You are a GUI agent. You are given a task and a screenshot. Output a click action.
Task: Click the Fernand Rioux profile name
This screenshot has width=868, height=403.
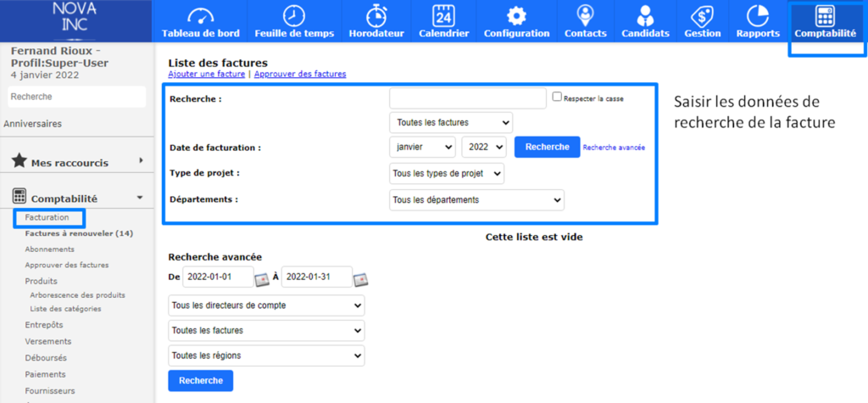tap(60, 57)
